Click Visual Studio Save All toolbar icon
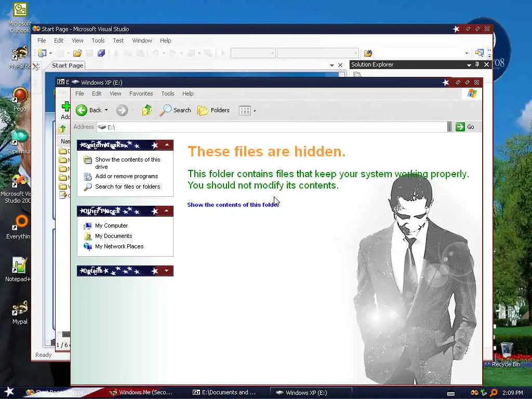532x399 pixels. [101, 53]
